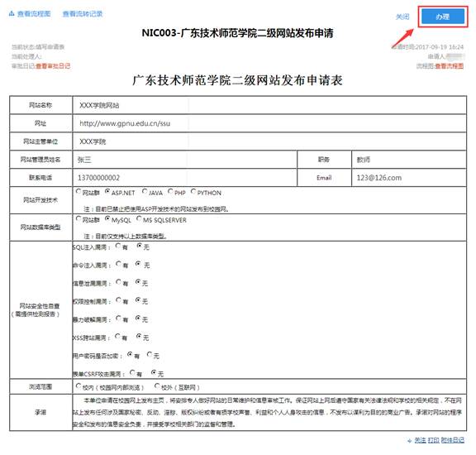Viewport: 476px width, 455px height.
Task: Select 有 for 暴力破解漏洞
Action: pos(118,318)
